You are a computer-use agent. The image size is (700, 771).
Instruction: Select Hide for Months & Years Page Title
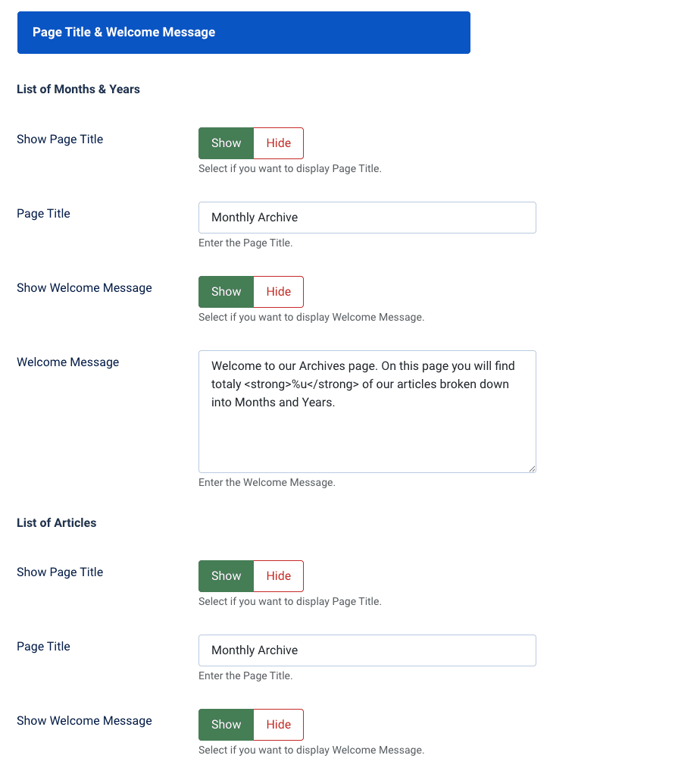[x=278, y=143]
